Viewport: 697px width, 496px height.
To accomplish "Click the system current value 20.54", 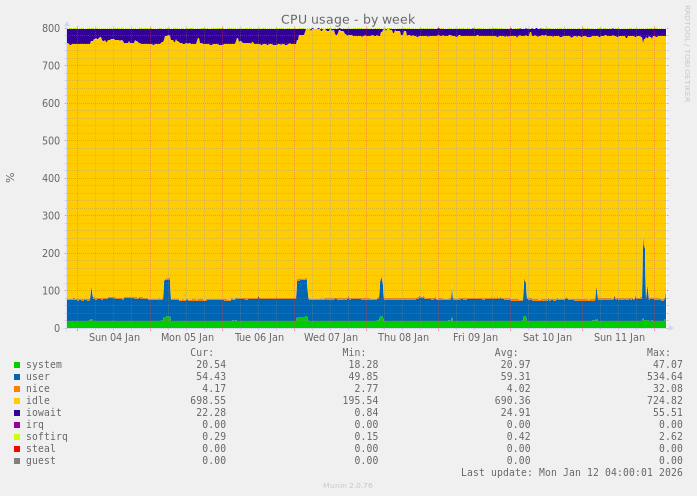I will 211,365.
